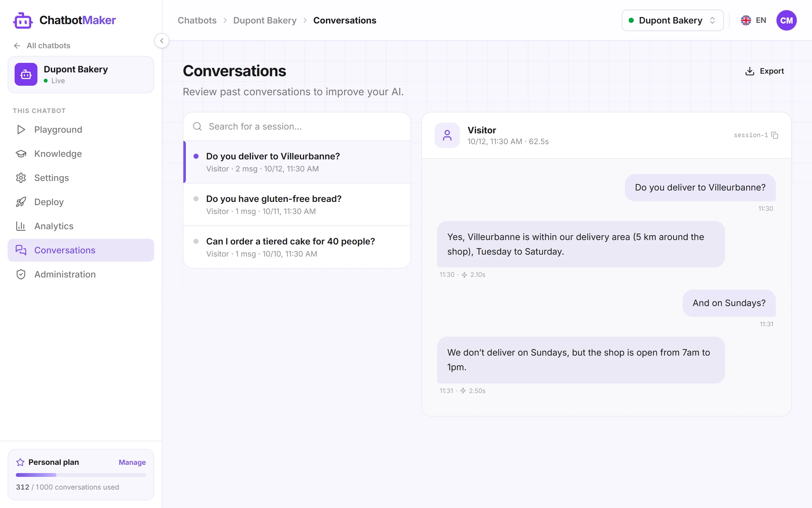The image size is (812, 508).
Task: Open the Analytics page
Action: point(81,226)
